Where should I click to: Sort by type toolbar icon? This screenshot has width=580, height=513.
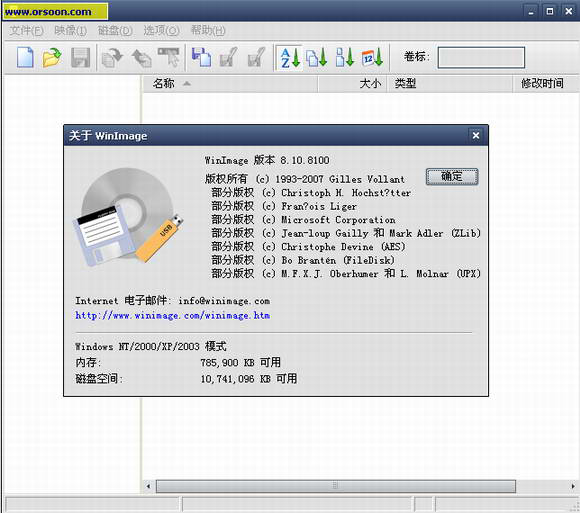316,57
